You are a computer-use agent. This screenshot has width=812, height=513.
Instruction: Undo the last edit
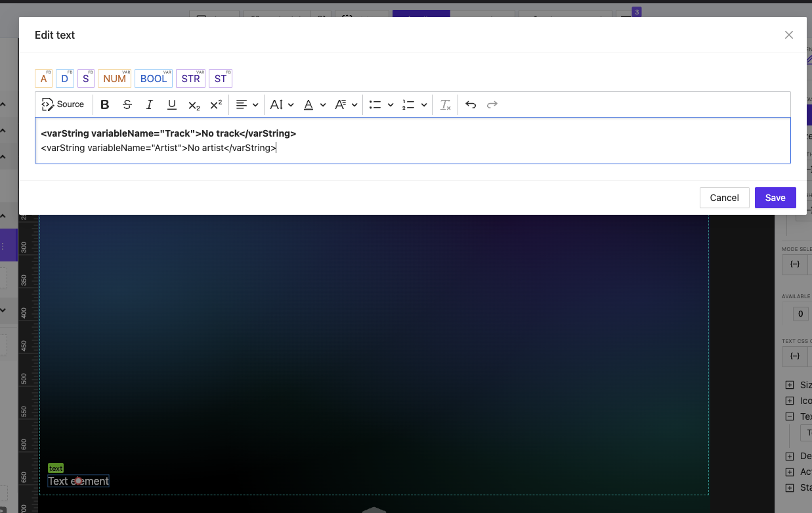[471, 104]
